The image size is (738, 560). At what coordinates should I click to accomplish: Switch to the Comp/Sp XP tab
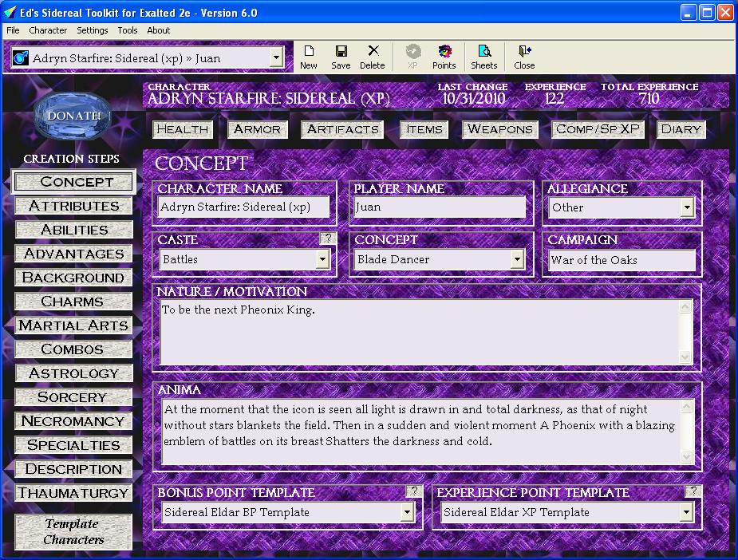click(598, 129)
